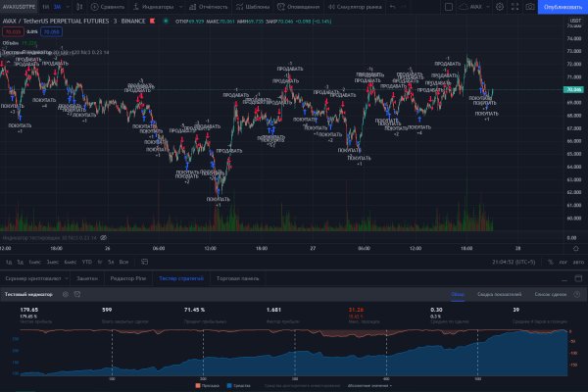Screen dimensions: 588x392
Task: Start the Market Simulator (Симулятор рынка)
Action: [359, 7]
